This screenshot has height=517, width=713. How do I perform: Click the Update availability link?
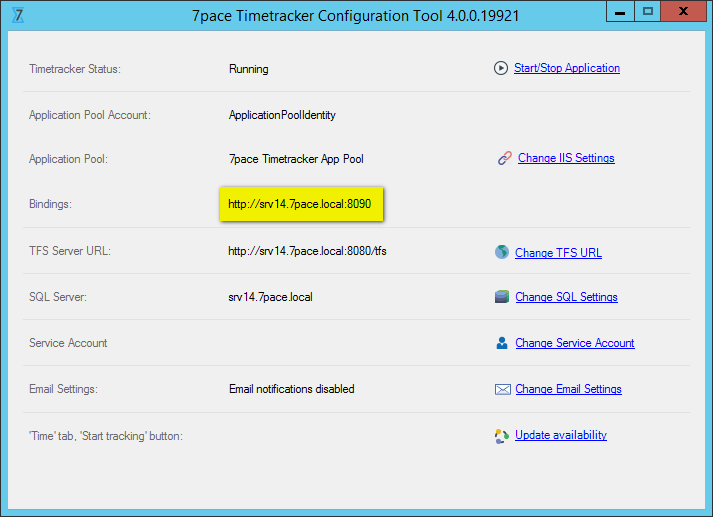[561, 435]
